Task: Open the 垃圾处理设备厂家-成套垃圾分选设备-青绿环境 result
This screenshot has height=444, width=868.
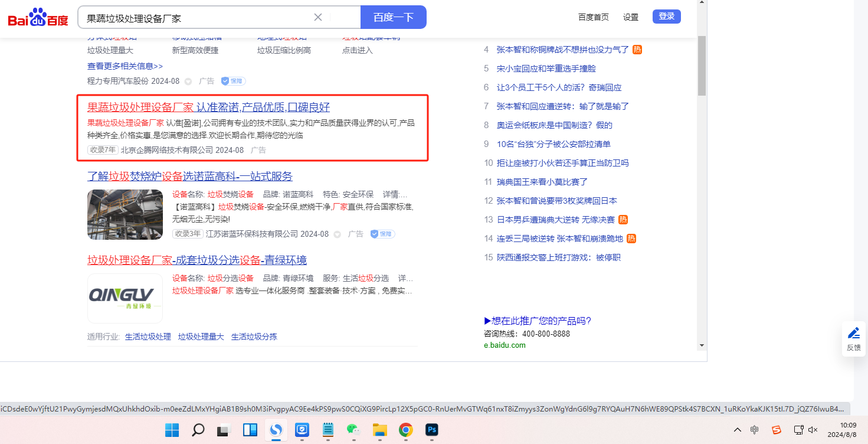Action: [x=197, y=260]
